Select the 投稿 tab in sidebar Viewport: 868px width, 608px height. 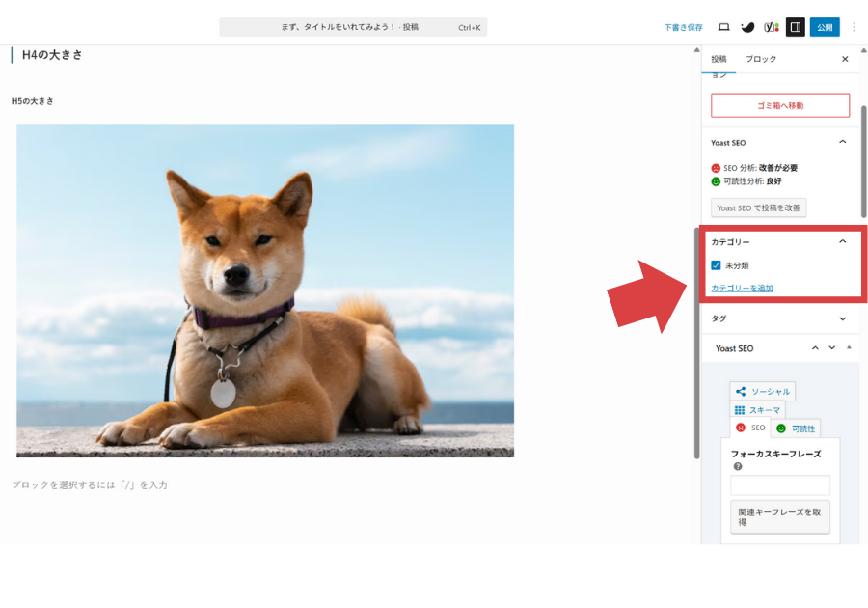[719, 59]
